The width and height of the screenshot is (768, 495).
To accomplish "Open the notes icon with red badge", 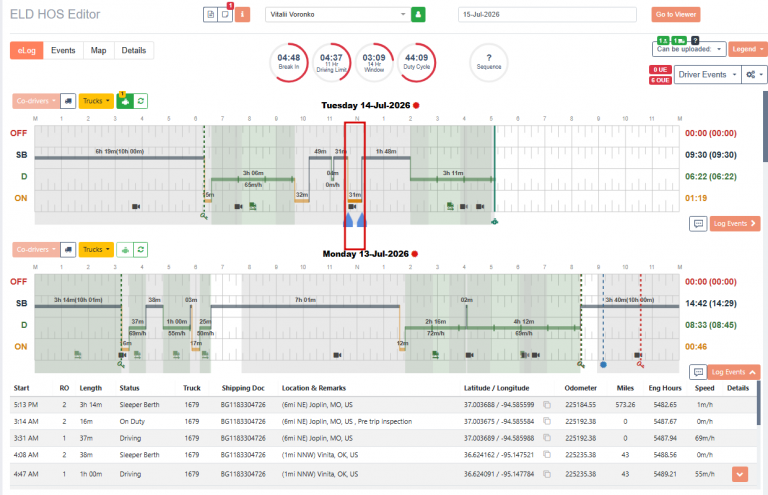I will (x=225, y=15).
